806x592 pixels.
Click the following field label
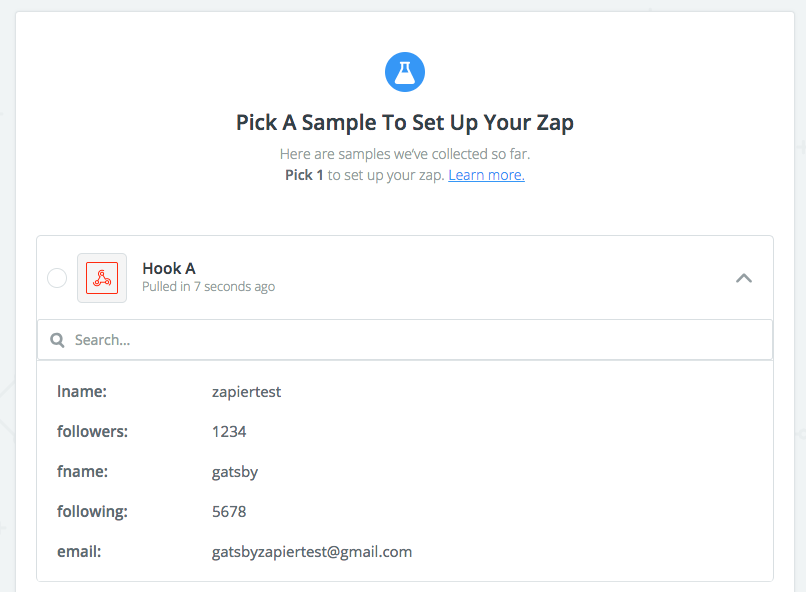point(93,512)
